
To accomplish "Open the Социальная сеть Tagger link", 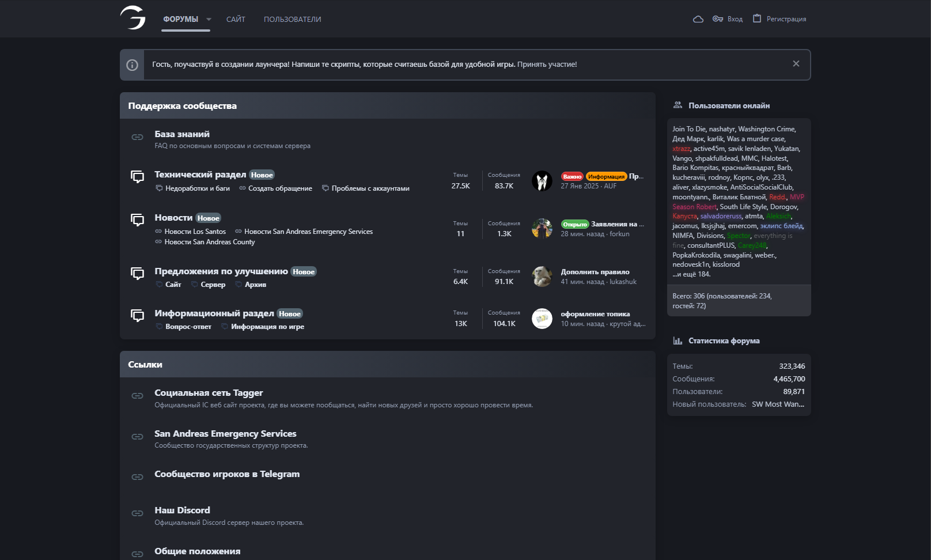I will (x=209, y=393).
